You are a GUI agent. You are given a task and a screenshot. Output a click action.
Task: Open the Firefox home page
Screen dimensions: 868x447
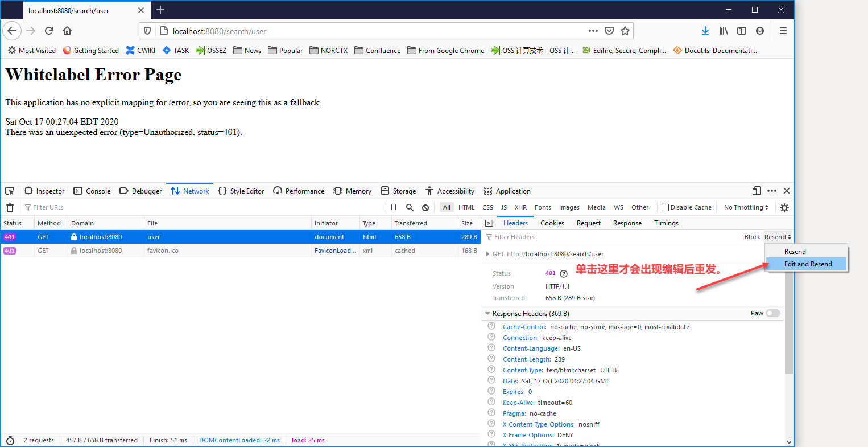[67, 31]
